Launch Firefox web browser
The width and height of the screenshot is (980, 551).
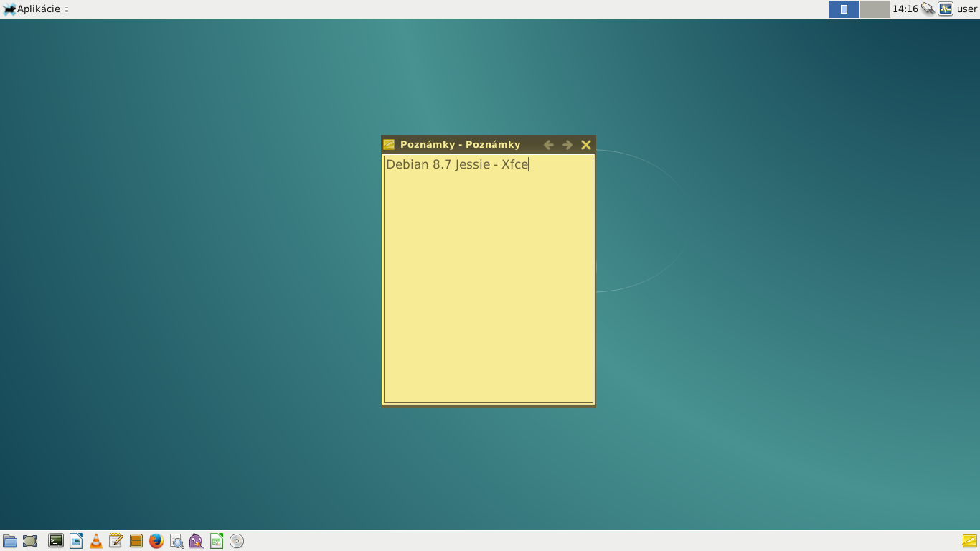point(156,541)
